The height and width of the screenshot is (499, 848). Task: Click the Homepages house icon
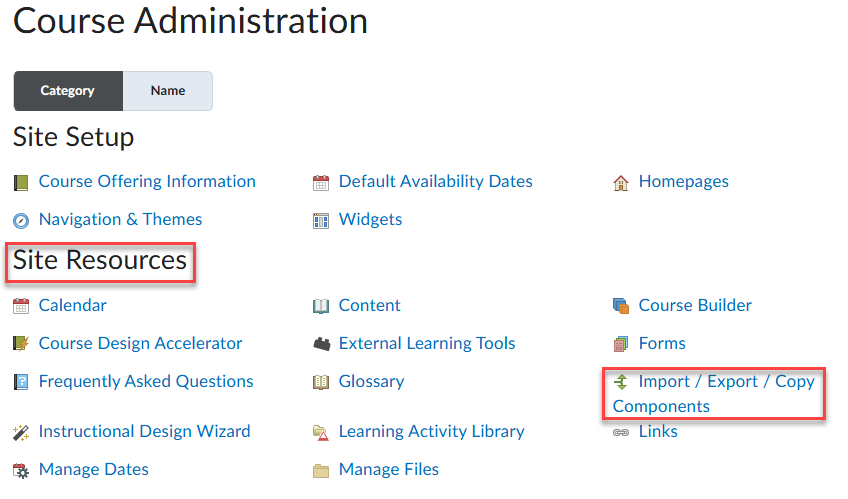[x=621, y=182]
